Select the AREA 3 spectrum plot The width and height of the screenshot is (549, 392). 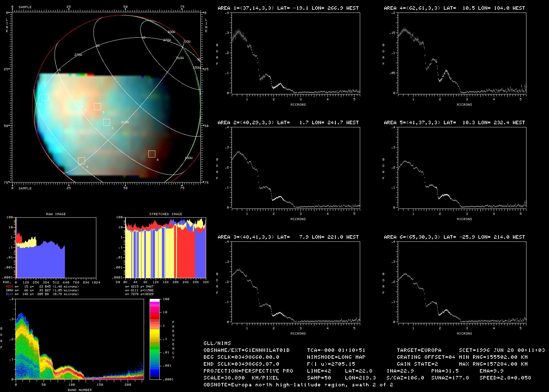[x=296, y=282]
